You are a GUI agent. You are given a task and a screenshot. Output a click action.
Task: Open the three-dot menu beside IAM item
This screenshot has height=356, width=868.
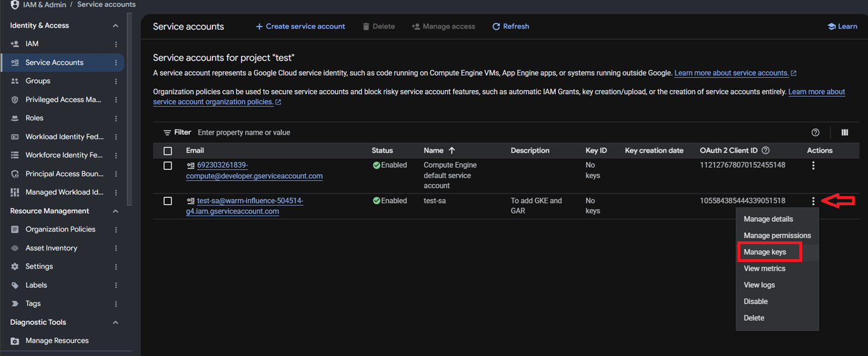[x=116, y=44]
